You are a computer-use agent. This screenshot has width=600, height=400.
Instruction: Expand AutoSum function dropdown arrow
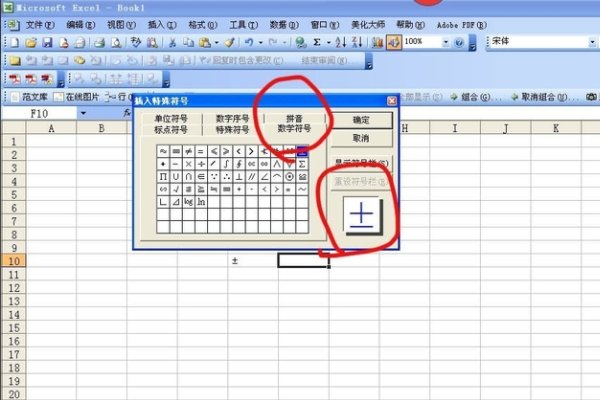click(328, 42)
